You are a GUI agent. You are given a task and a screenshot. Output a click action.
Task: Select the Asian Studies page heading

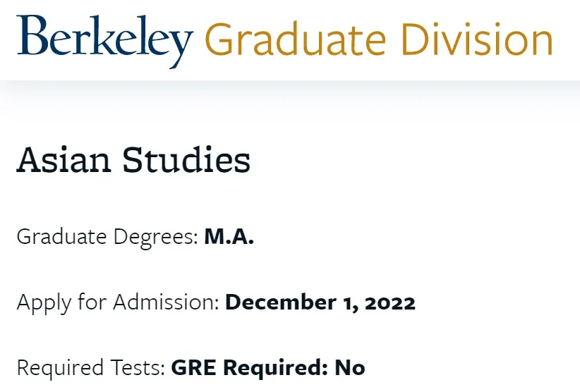(133, 160)
